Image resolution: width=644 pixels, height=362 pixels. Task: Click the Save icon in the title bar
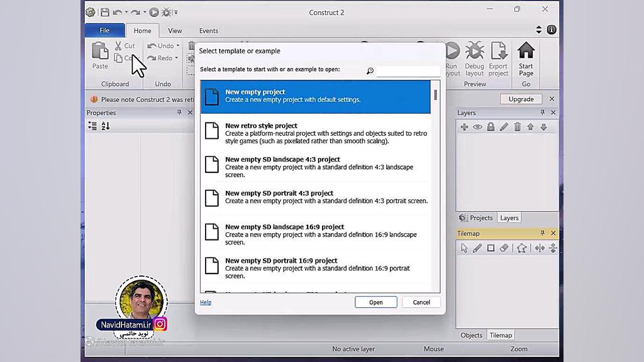click(x=105, y=13)
